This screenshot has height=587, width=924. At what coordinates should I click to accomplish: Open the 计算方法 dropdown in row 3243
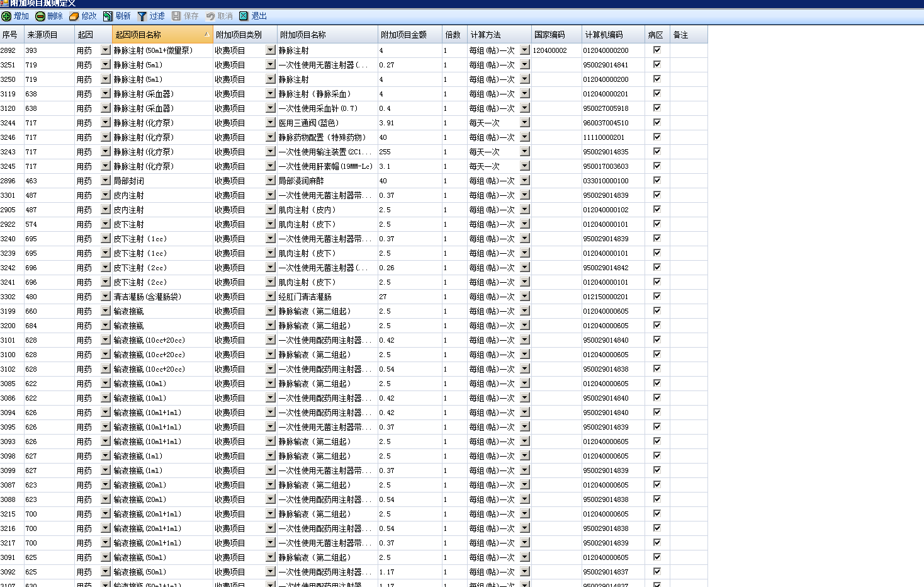tap(525, 151)
